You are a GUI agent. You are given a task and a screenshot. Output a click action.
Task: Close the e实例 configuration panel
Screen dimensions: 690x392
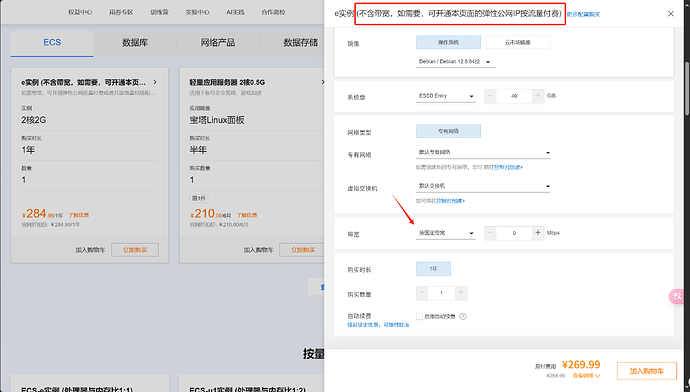point(670,14)
